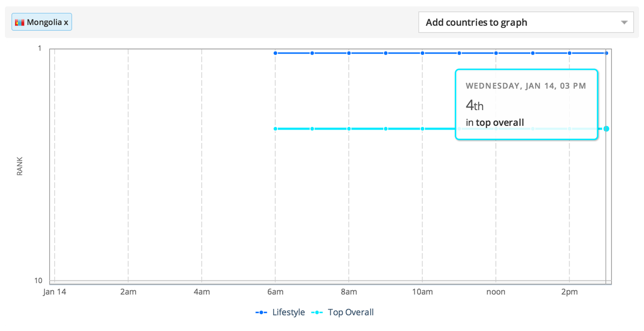Click highlighted Top Overall point at 3pm
644x331 pixels.
pos(606,129)
